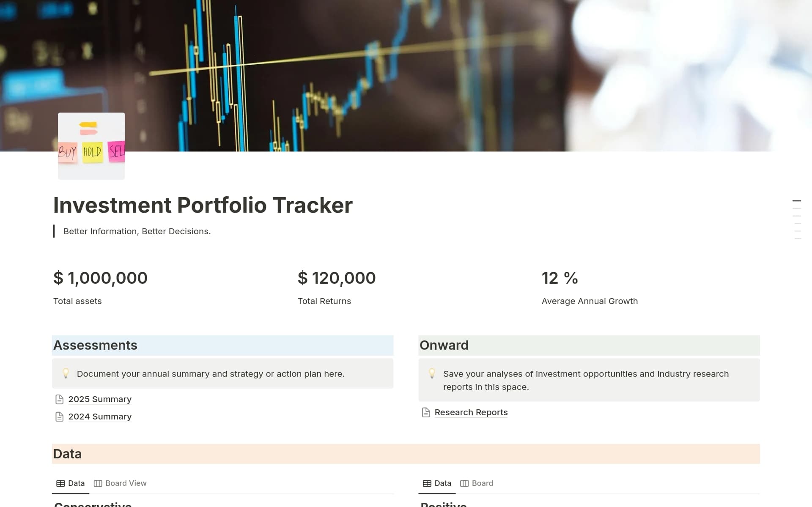Switch the right database to Board
812x507 pixels.
click(x=482, y=483)
